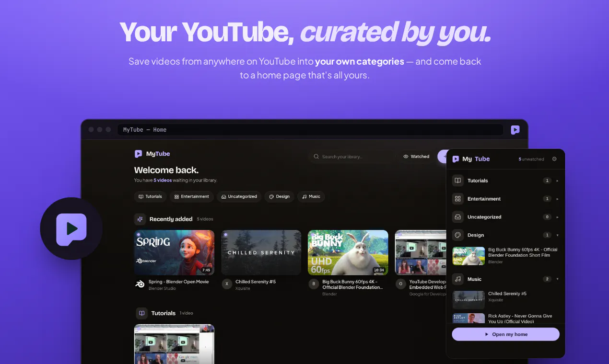The height and width of the screenshot is (364, 609).
Task: Click the sparkle icon beside Recently added
Action: 140,219
